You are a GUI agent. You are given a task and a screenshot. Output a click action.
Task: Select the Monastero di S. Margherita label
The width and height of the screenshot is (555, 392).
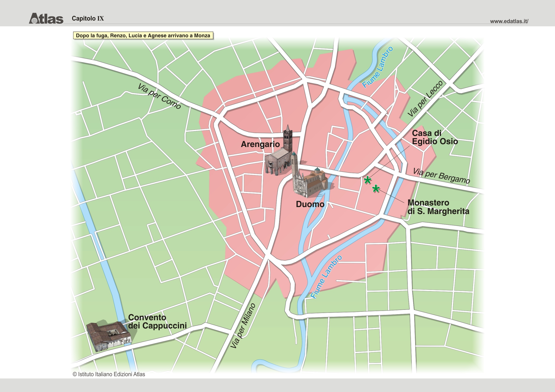(438, 207)
